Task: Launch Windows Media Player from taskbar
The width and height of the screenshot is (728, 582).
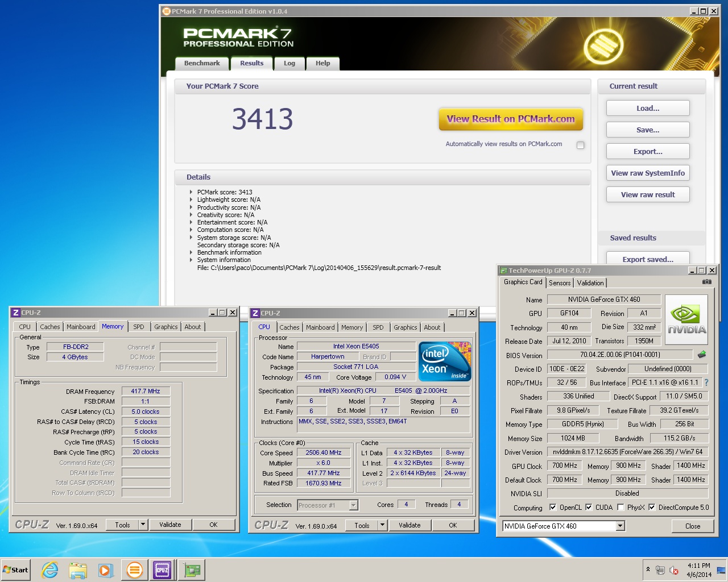Action: click(x=106, y=569)
